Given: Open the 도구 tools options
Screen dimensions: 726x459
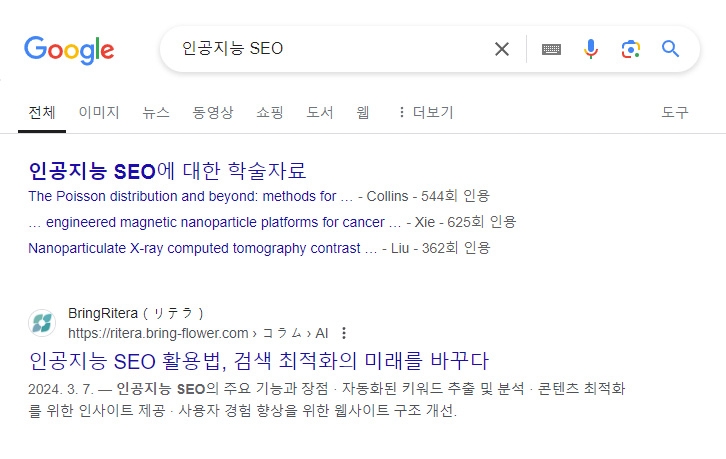Looking at the screenshot, I should (x=675, y=112).
